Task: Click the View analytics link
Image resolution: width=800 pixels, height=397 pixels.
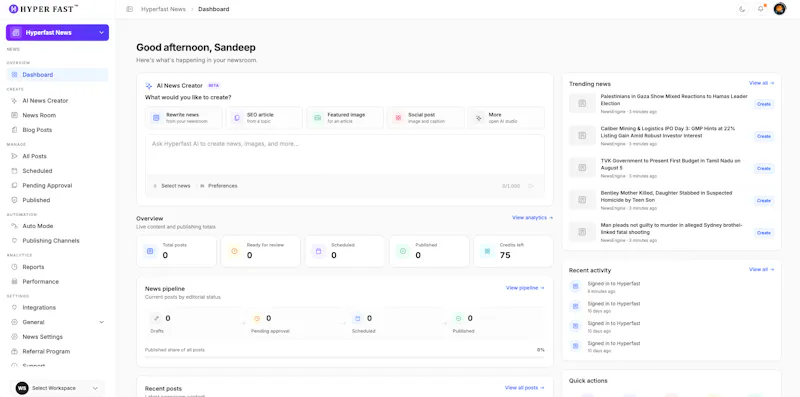Action: click(532, 218)
